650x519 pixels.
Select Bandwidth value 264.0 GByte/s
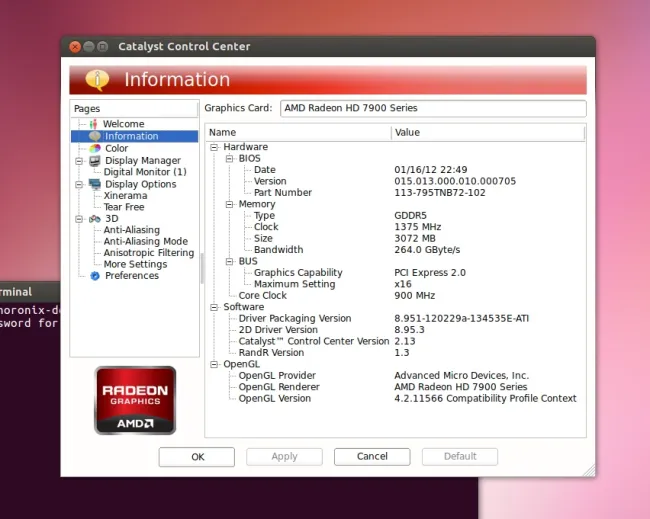[427, 250]
